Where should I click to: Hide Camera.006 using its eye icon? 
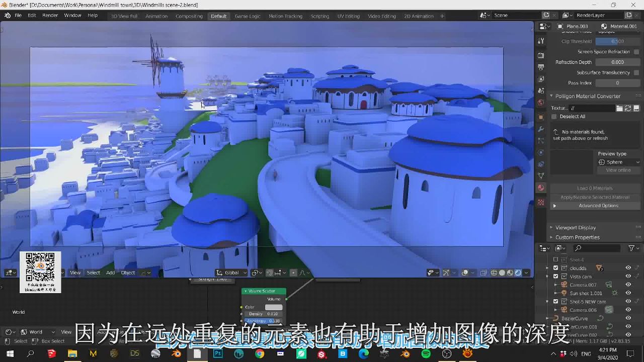click(628, 310)
